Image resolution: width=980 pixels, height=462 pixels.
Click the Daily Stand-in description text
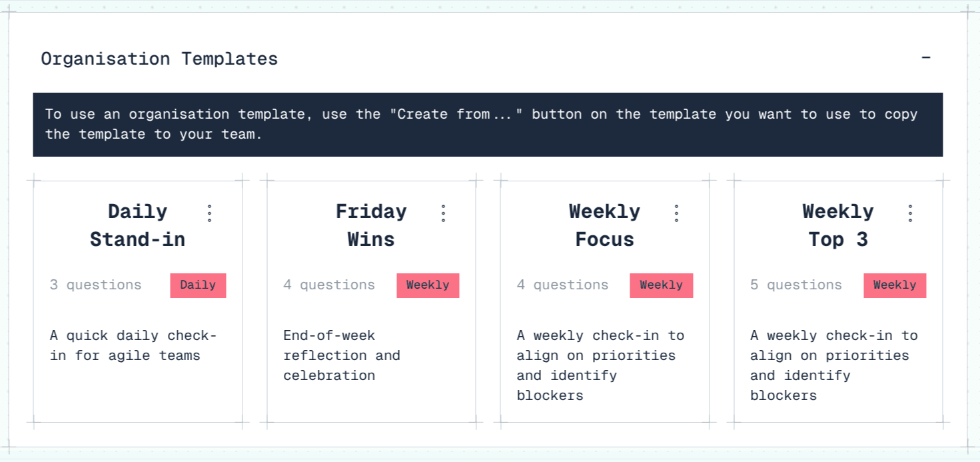pos(133,345)
